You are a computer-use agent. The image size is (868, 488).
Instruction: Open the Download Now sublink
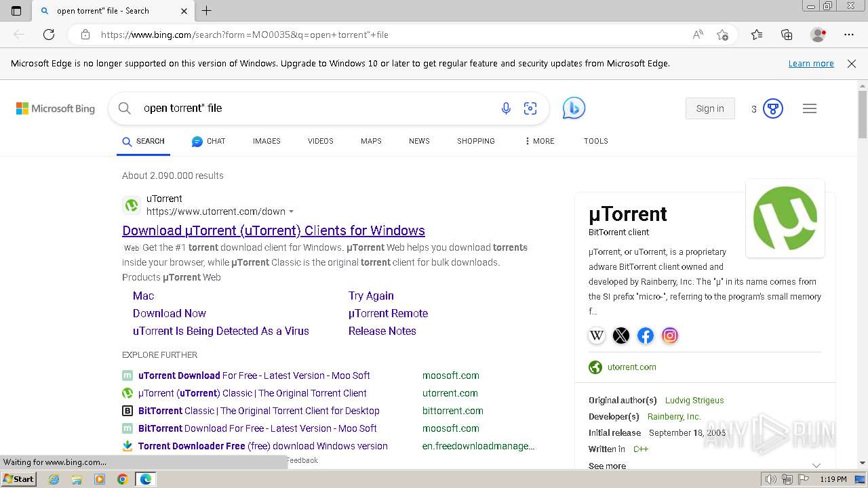point(170,313)
